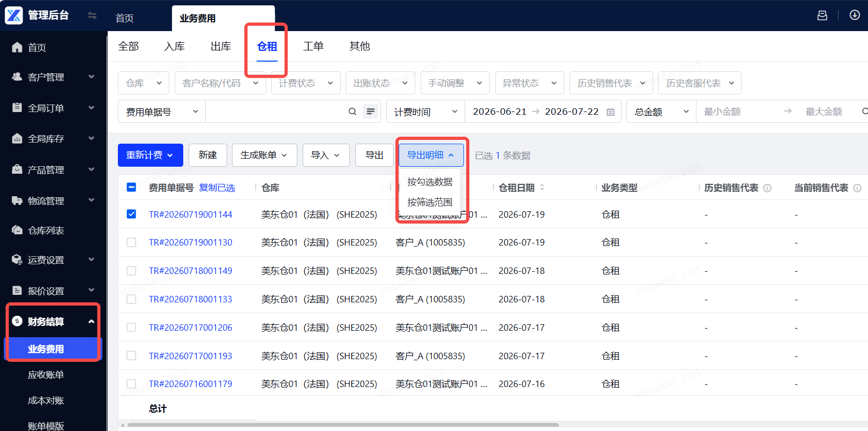The height and width of the screenshot is (431, 868).
Task: Open the calendar icon of date range
Action: pos(610,112)
